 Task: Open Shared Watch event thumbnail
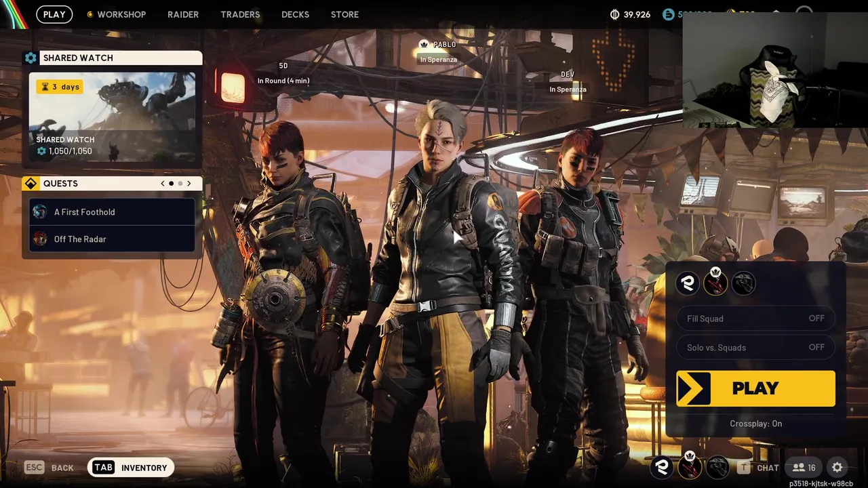pos(113,118)
